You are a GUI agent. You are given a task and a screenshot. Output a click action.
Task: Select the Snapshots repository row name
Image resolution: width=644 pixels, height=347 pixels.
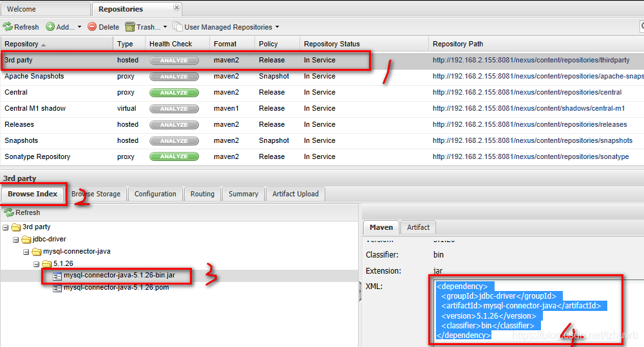coord(21,140)
